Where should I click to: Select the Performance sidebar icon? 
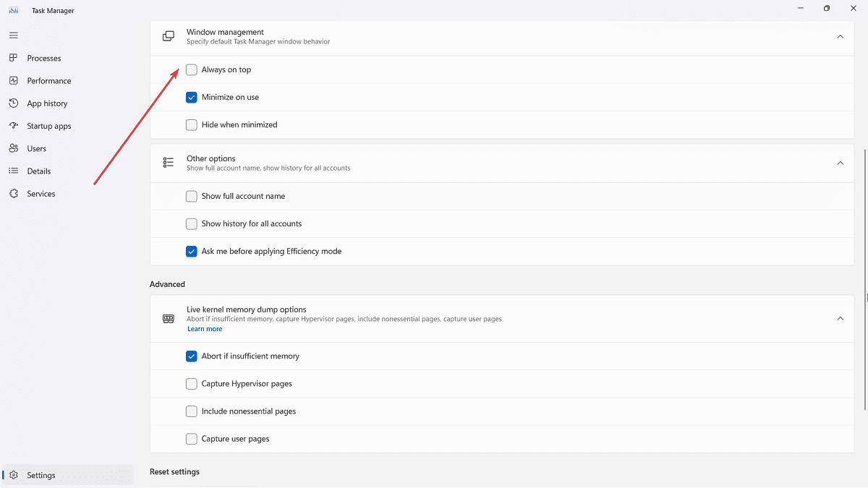[13, 80]
